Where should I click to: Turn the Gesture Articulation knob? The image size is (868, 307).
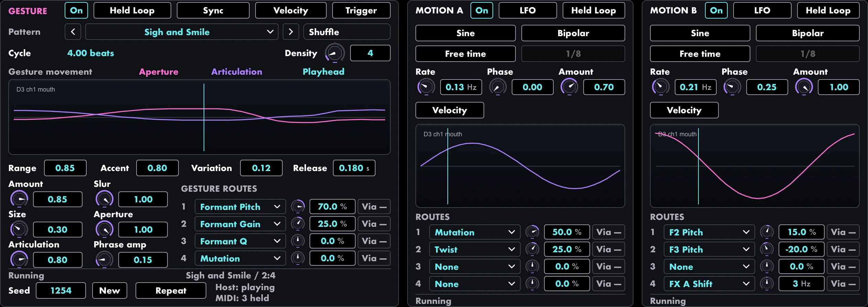[19, 260]
